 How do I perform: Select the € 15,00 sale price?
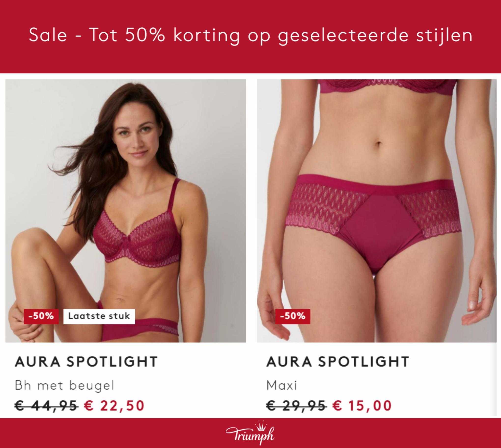(x=362, y=406)
